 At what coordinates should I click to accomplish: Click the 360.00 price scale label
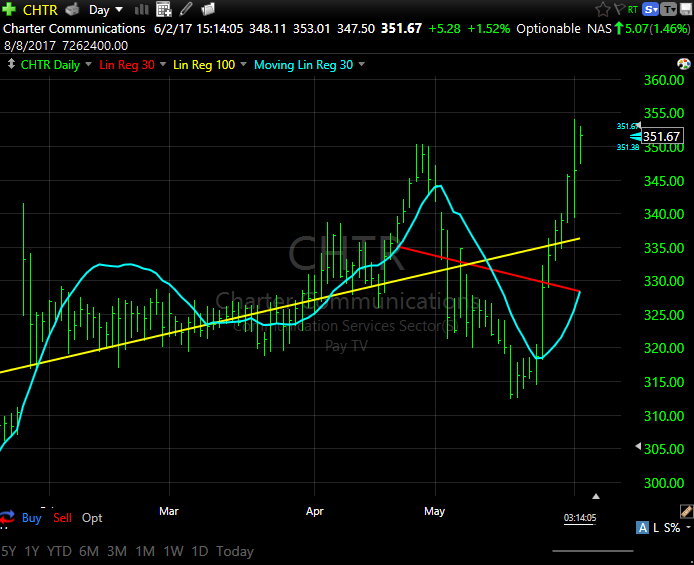(x=664, y=80)
